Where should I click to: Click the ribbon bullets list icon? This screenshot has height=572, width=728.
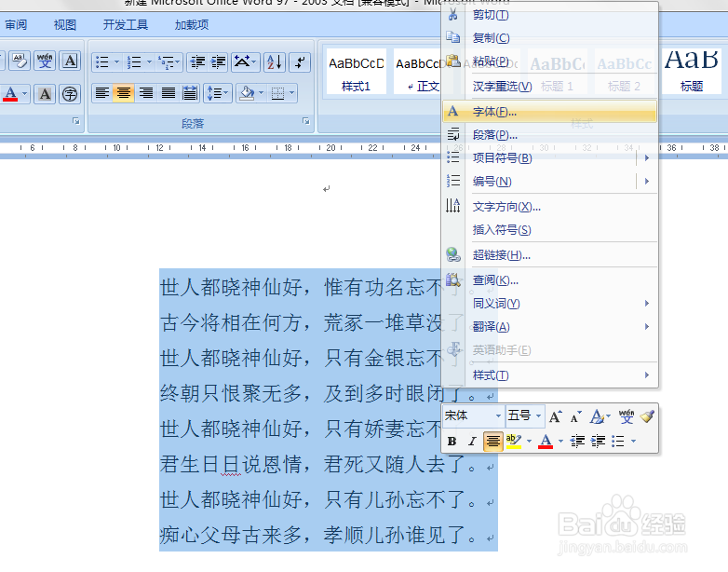coord(102,61)
